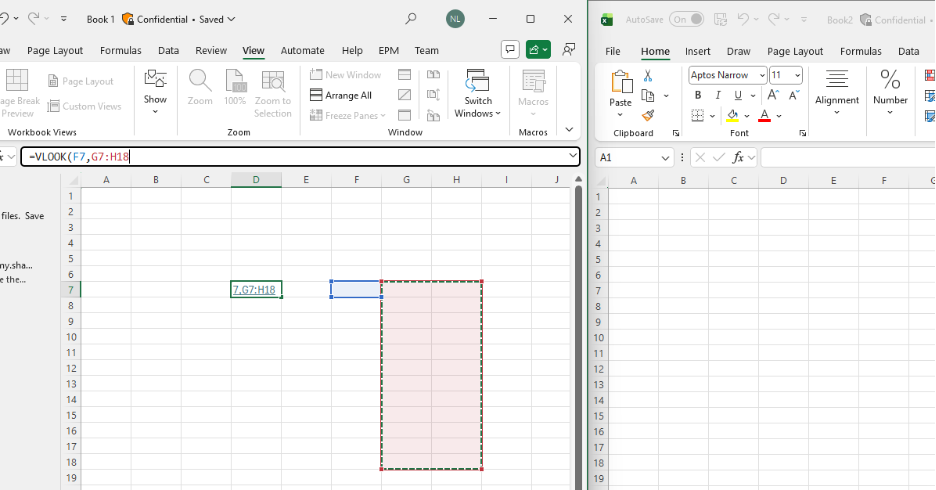Click Split window icon in Book 1
Image resolution: width=936 pixels, height=490 pixels.
(x=405, y=75)
